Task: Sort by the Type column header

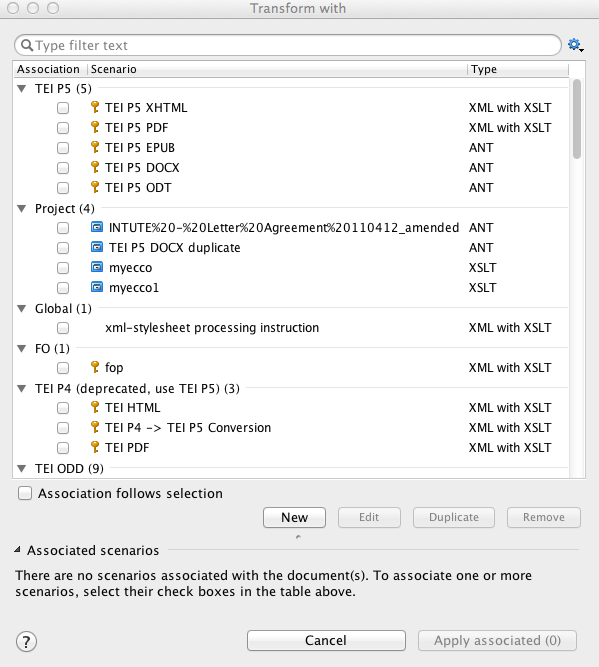Action: [518, 69]
